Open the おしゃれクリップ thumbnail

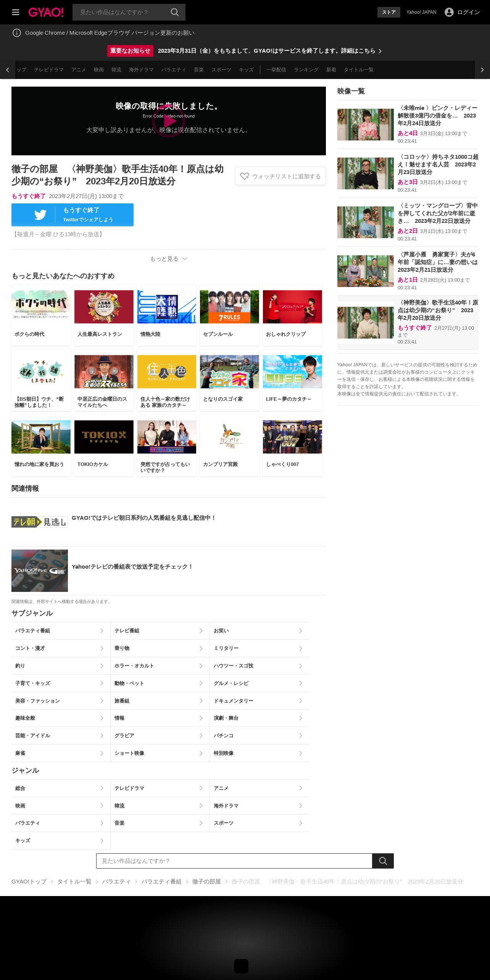tap(292, 307)
